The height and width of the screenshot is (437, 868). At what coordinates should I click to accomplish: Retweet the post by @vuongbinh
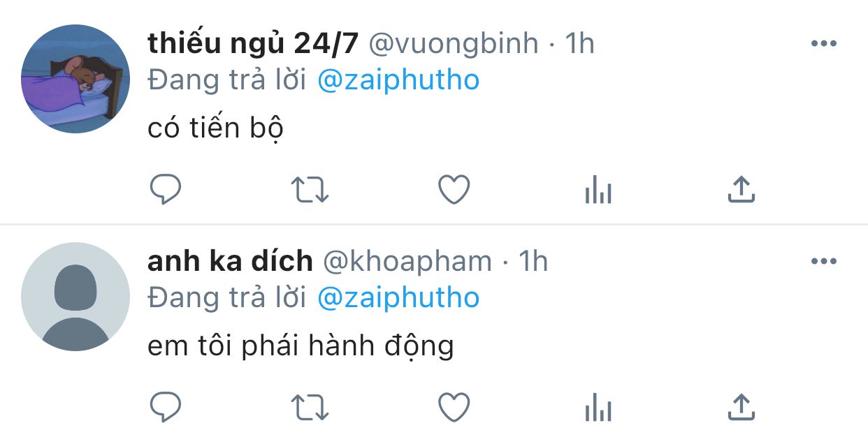click(x=310, y=189)
